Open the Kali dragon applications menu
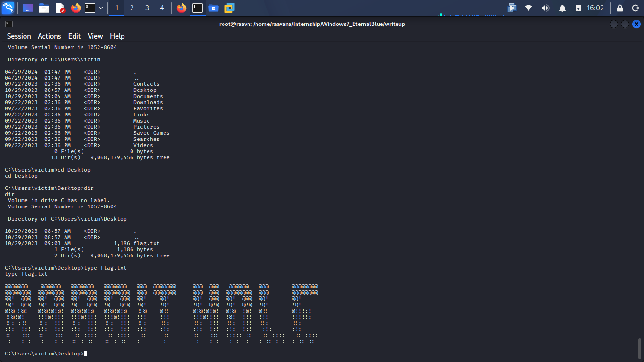 tap(8, 8)
